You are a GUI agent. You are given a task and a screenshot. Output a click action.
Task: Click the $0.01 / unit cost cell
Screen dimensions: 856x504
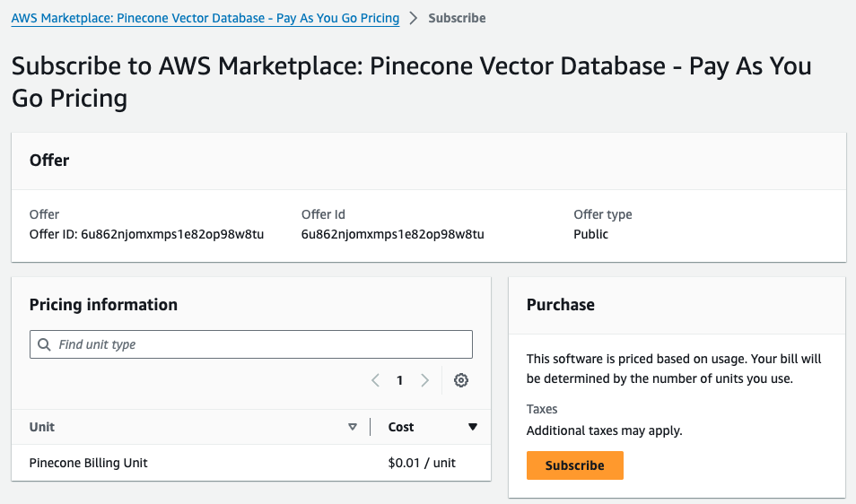point(422,463)
